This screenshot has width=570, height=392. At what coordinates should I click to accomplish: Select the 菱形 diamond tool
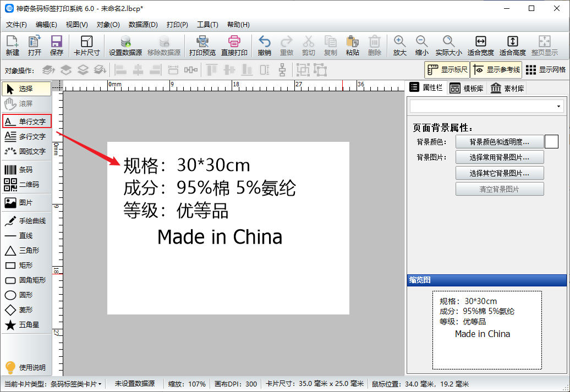(26, 310)
